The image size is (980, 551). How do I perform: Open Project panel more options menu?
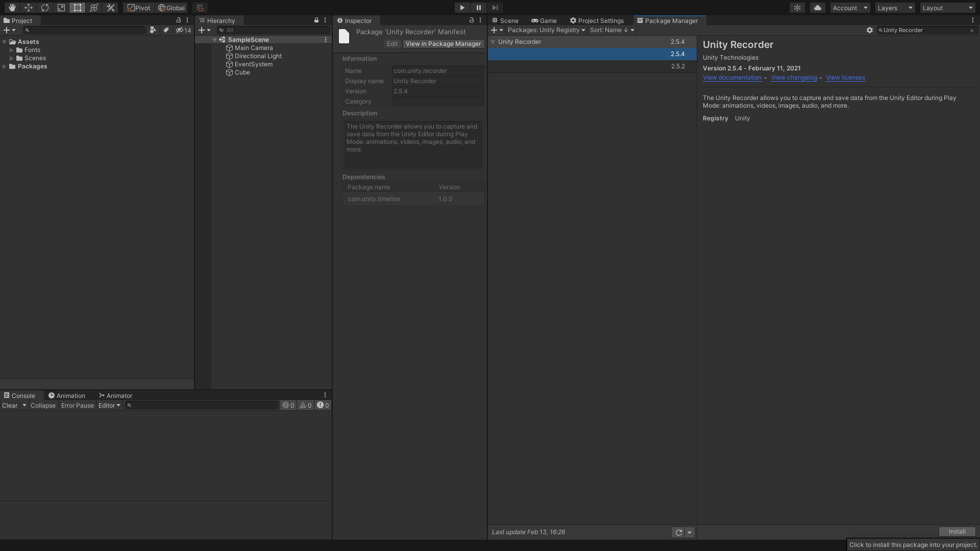187,20
